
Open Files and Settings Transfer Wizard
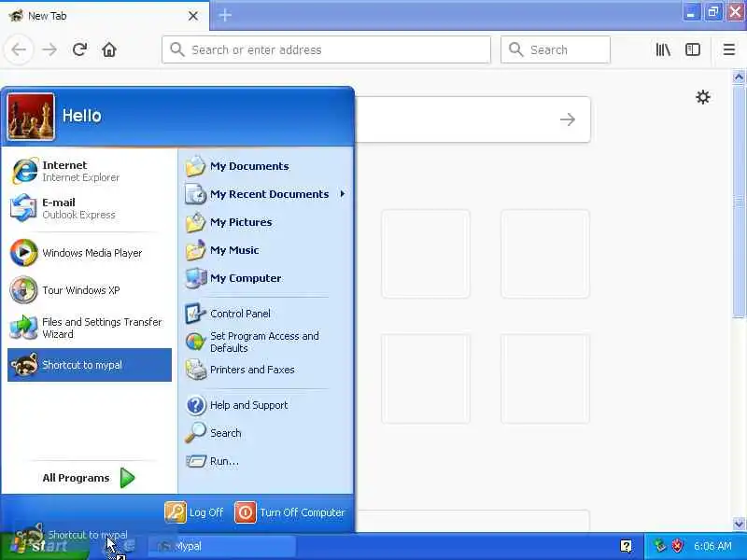(x=90, y=328)
